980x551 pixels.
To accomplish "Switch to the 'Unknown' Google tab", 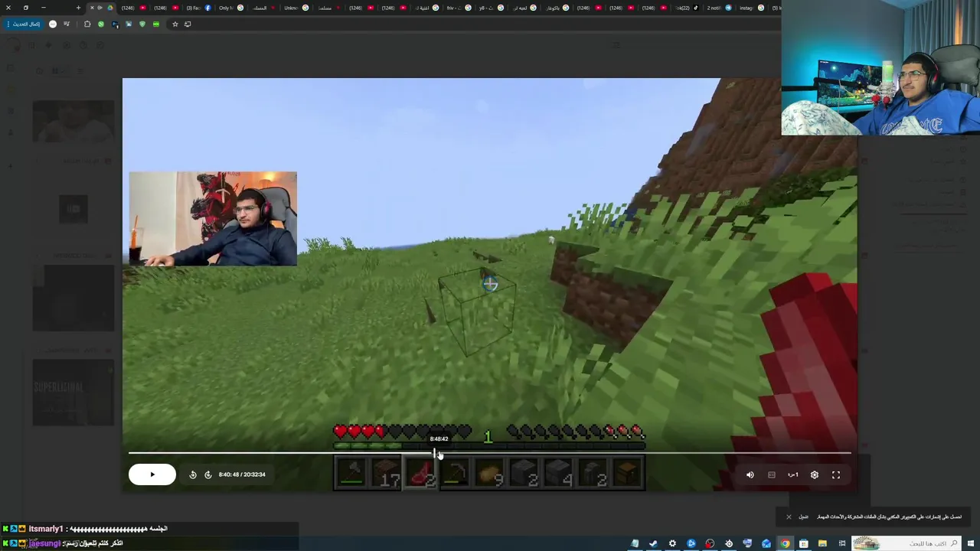I will click(x=296, y=8).
